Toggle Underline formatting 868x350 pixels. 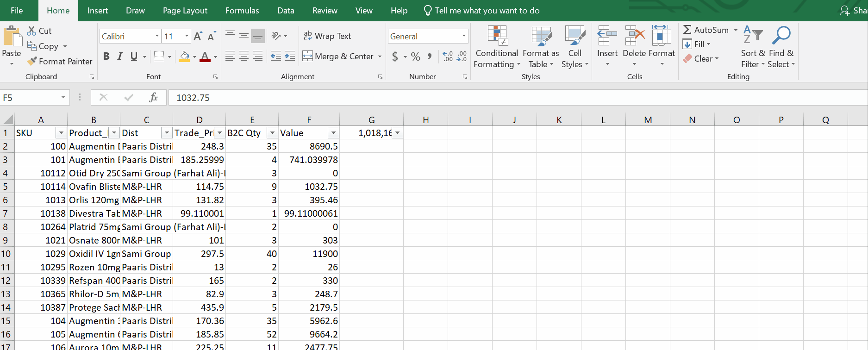(x=134, y=56)
